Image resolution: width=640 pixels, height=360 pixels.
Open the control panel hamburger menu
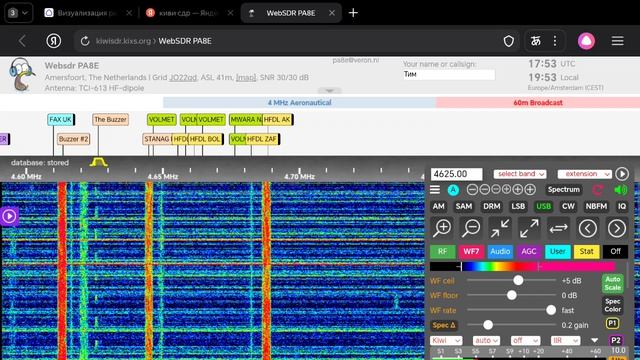[435, 189]
